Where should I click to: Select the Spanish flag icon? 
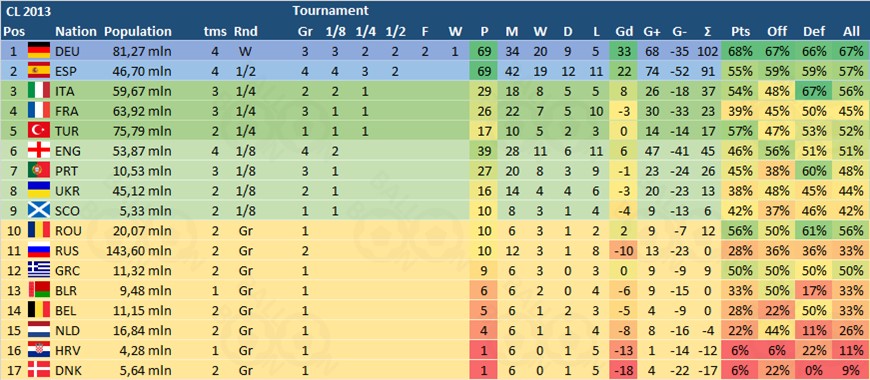pyautogui.click(x=39, y=72)
